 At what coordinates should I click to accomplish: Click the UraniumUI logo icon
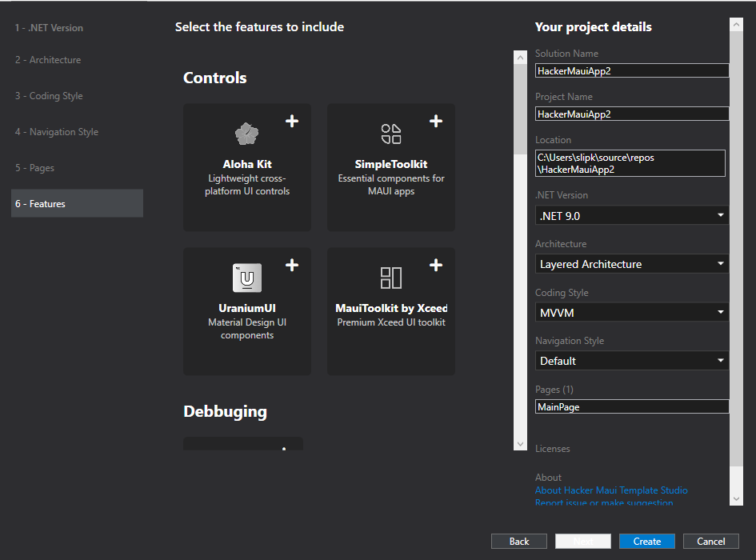(246, 278)
